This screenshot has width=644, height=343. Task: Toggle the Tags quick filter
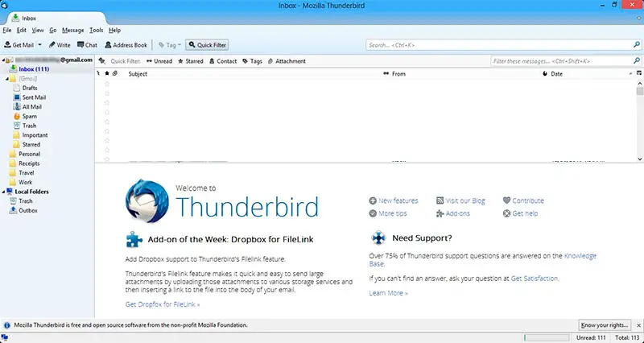click(252, 61)
